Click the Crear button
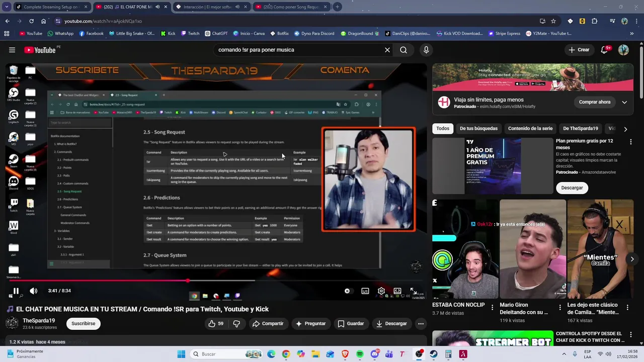Viewport: 644px width, 362px height. [579, 50]
